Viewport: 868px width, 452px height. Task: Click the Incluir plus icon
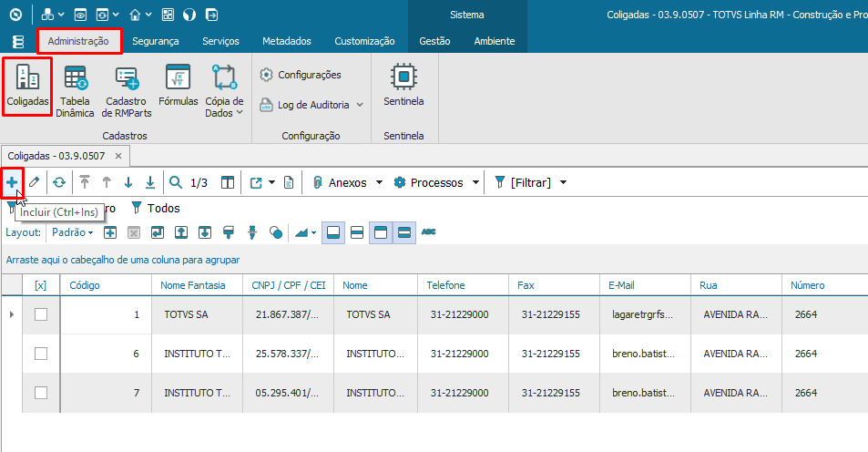click(12, 182)
